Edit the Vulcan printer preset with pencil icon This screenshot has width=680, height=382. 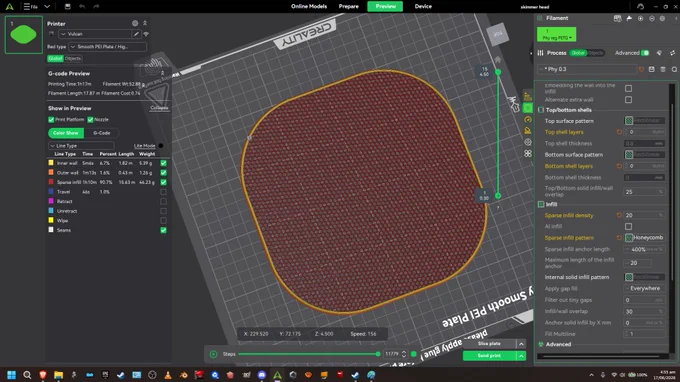click(136, 34)
